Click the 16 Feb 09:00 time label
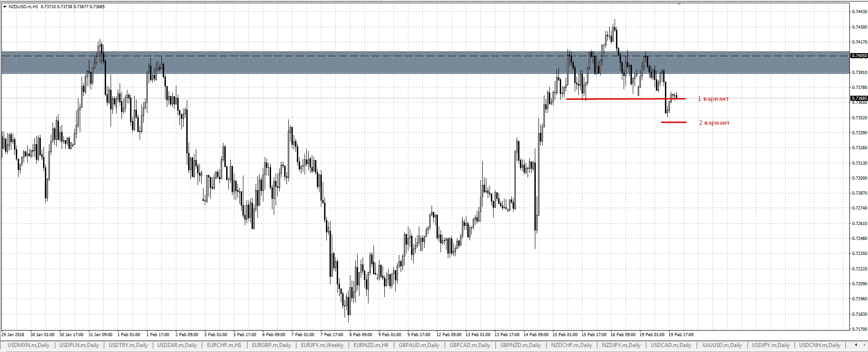The image size is (868, 352). 623,334
